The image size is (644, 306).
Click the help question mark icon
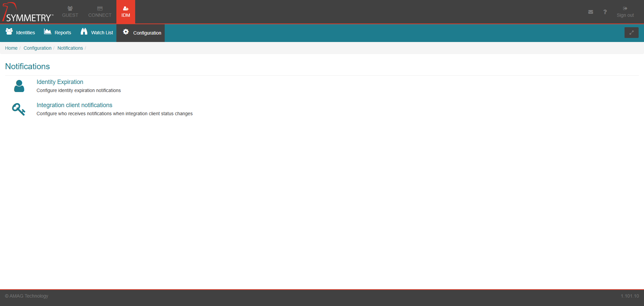(x=605, y=12)
